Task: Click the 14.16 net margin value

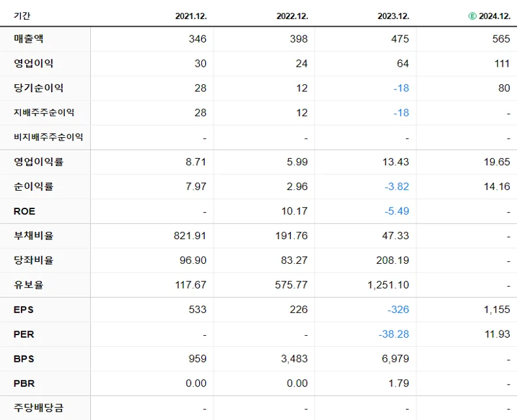Action: (497, 186)
